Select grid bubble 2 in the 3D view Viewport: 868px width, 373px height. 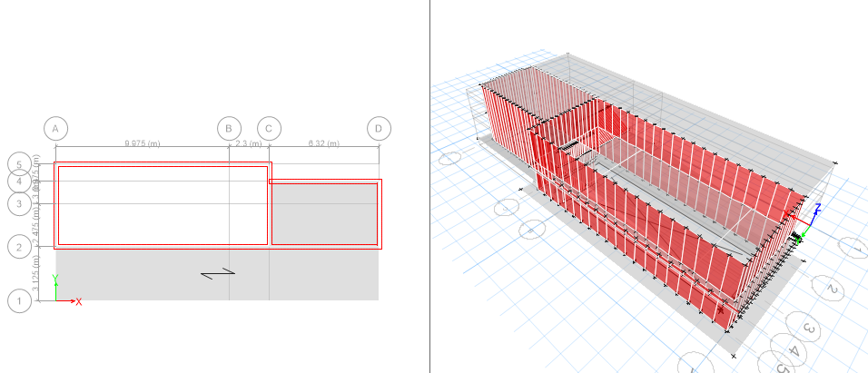(832, 289)
